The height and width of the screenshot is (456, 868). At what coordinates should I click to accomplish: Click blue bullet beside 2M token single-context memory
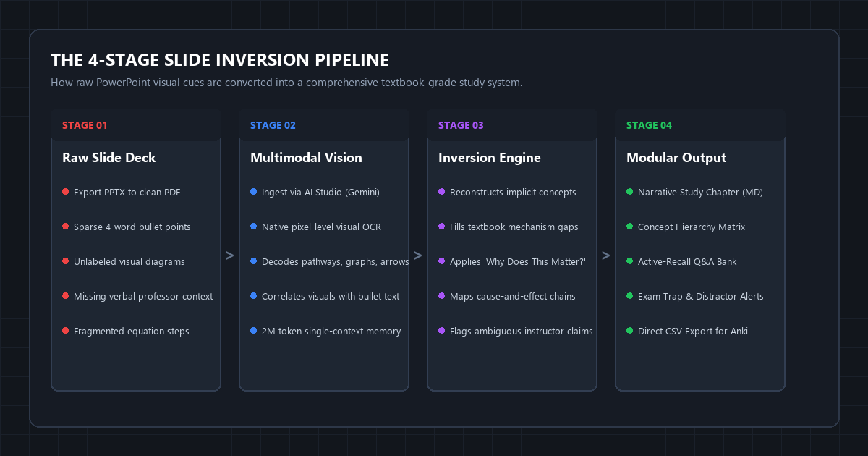coord(253,331)
